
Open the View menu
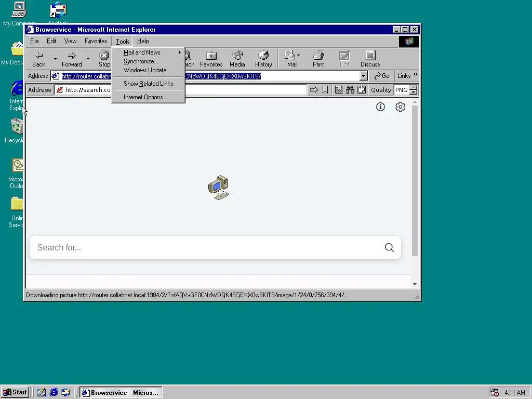point(70,41)
